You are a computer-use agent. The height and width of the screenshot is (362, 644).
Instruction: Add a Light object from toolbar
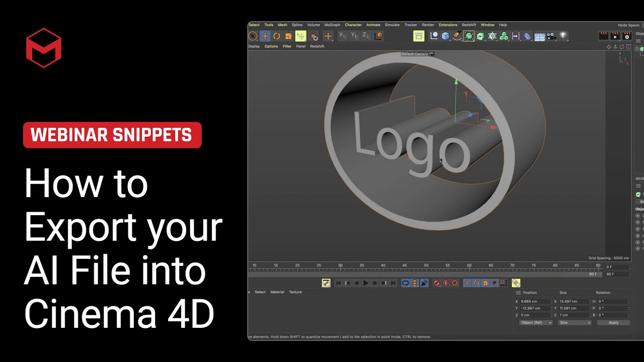[563, 36]
